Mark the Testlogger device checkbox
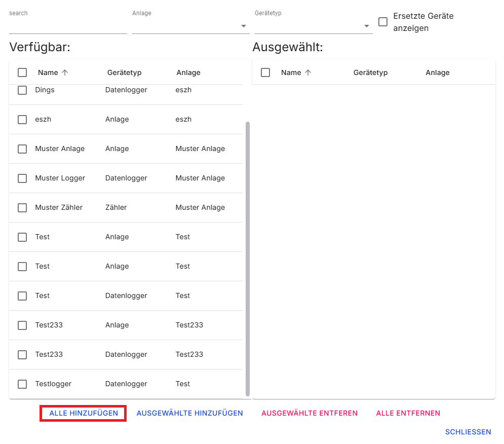This screenshot has height=444, width=504. click(x=22, y=384)
